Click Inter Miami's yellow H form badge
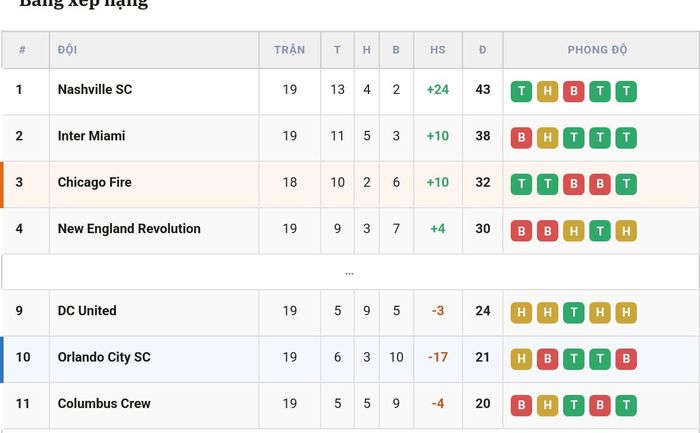 (547, 138)
